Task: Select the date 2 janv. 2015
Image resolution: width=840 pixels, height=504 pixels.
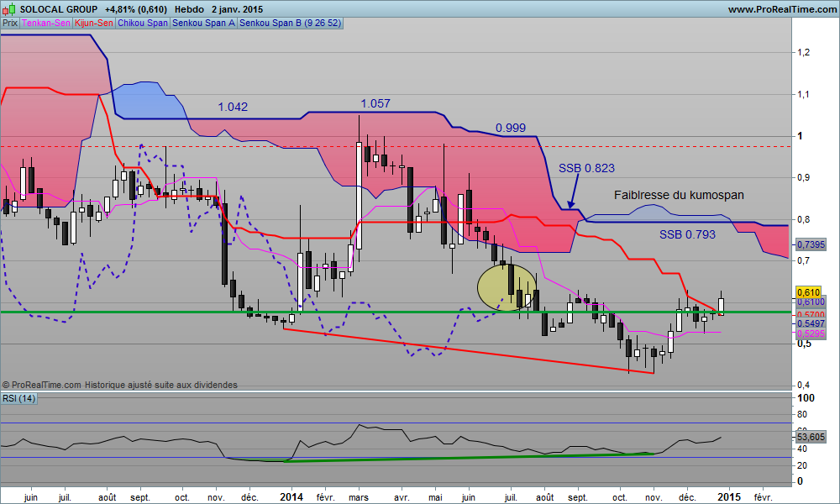Action: (x=237, y=9)
